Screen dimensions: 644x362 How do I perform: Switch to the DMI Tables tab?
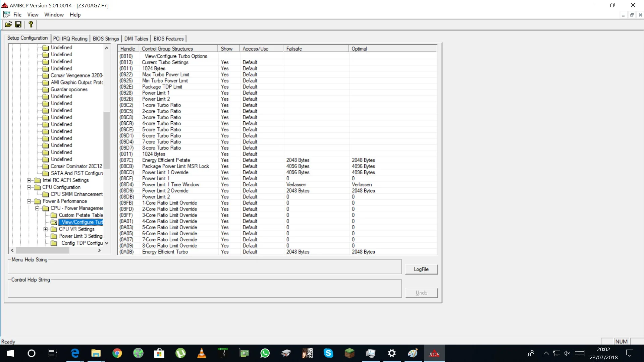136,39
